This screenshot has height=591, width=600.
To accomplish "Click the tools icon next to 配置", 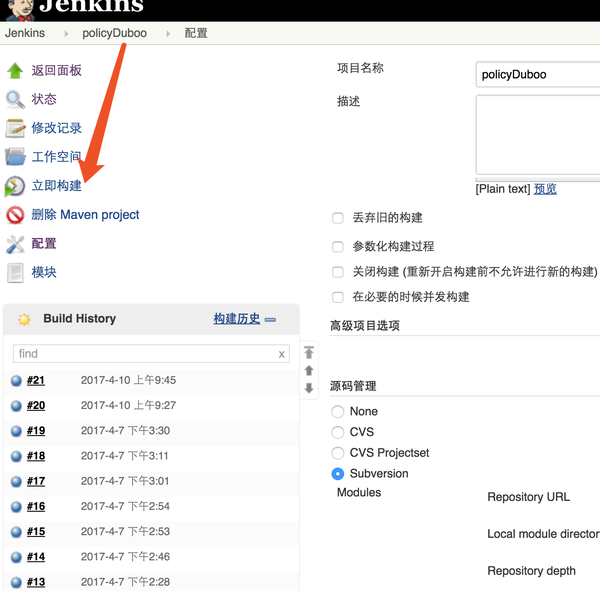I will point(15,244).
